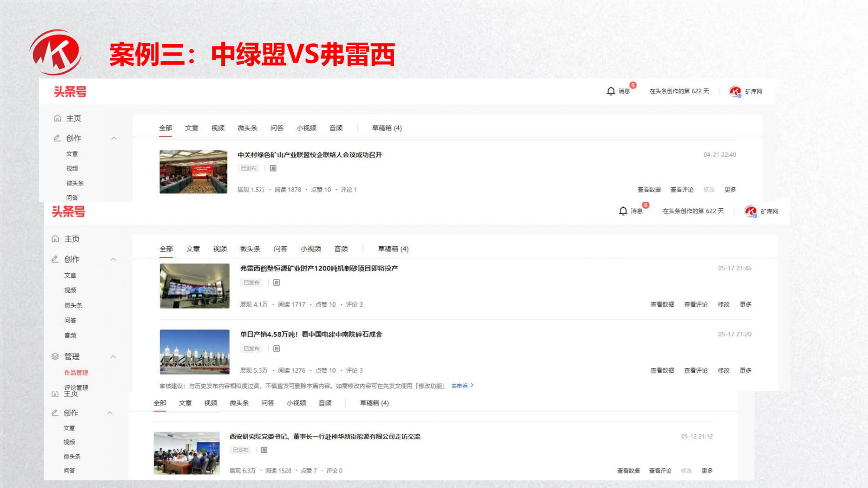
Task: Click 查看数据 for the 弗雷西鹤壁恒源 article
Action: tap(662, 305)
